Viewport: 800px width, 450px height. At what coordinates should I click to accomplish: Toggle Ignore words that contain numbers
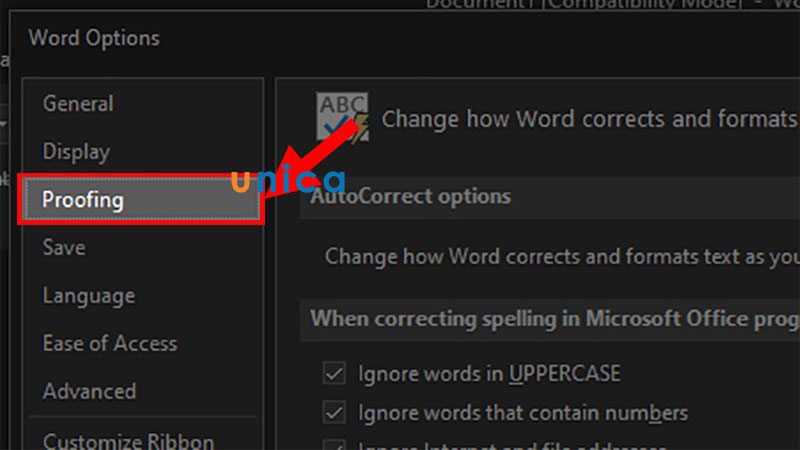(x=334, y=412)
